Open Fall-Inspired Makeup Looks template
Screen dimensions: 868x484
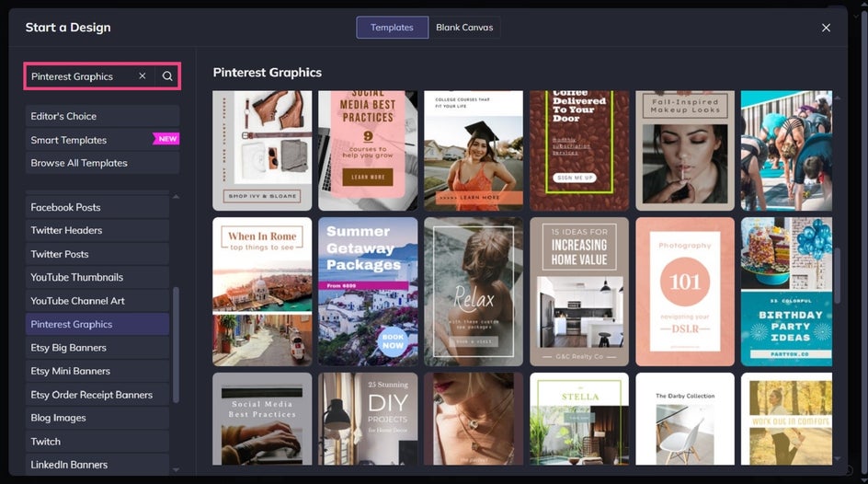(x=685, y=151)
